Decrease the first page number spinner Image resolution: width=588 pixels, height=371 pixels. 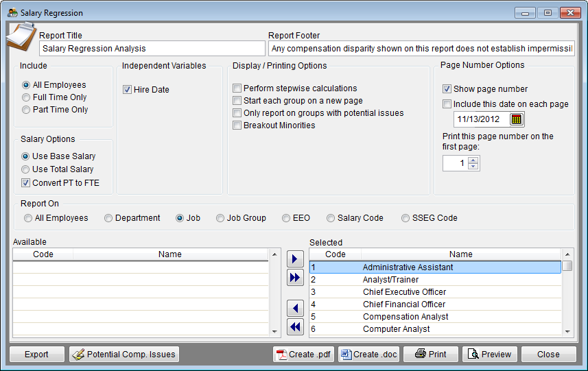[473, 167]
